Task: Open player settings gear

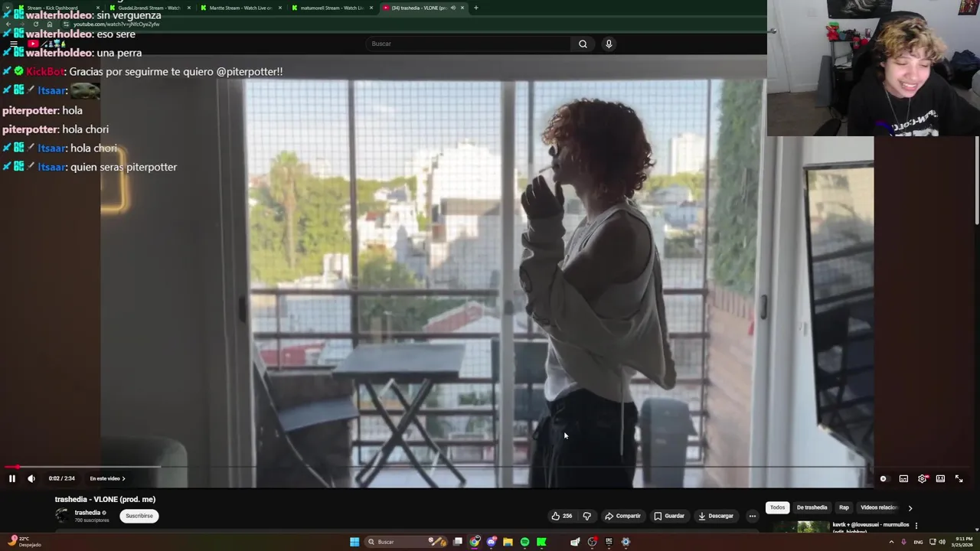Action: click(x=922, y=478)
